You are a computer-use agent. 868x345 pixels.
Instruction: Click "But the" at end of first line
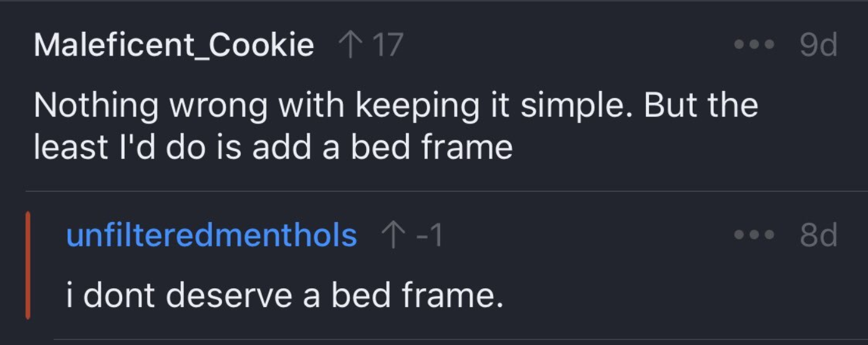click(x=700, y=105)
